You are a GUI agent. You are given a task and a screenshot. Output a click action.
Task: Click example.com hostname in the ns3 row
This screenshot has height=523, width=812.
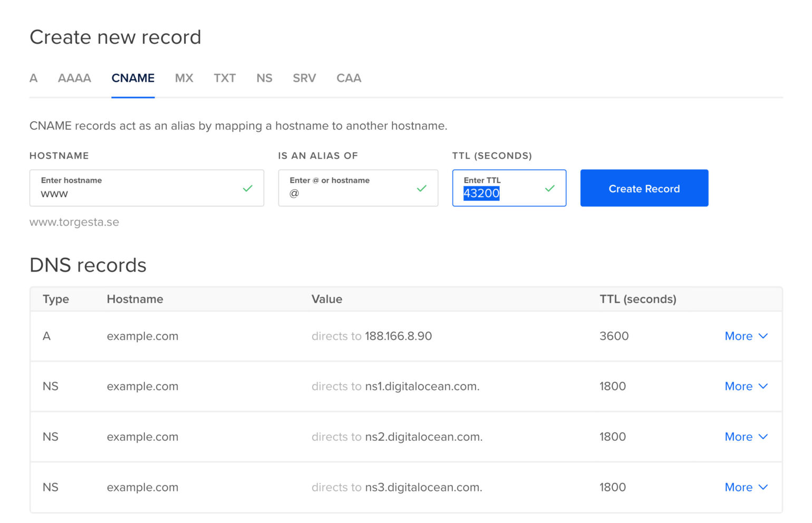pyautogui.click(x=142, y=488)
